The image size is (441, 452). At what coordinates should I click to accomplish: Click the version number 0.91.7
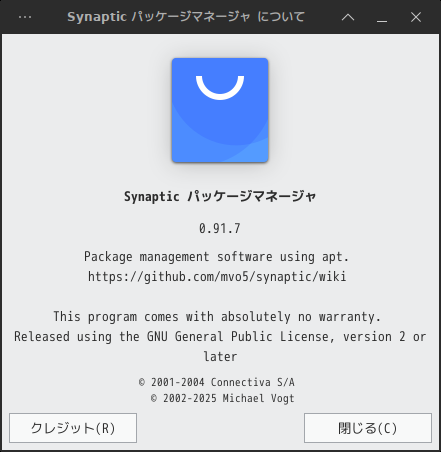click(x=220, y=229)
